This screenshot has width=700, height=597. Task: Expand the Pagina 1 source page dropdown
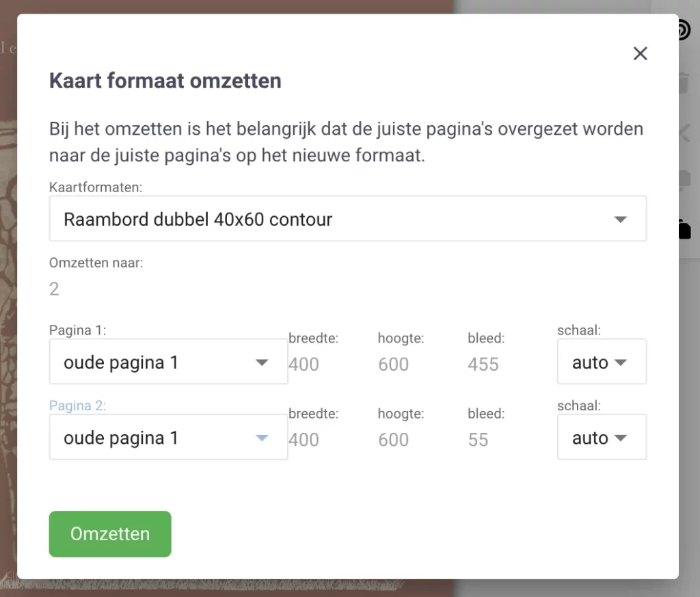click(168, 362)
